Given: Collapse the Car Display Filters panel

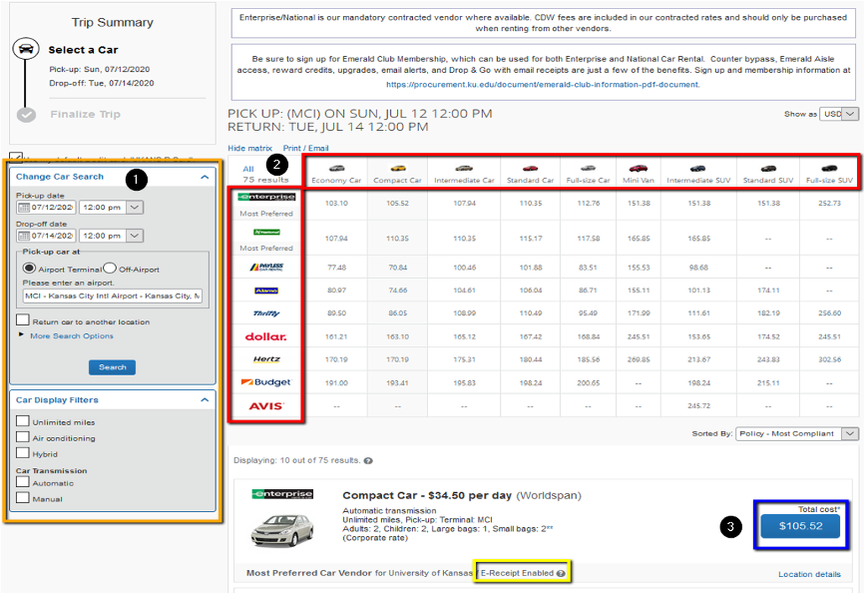Looking at the screenshot, I should (205, 400).
